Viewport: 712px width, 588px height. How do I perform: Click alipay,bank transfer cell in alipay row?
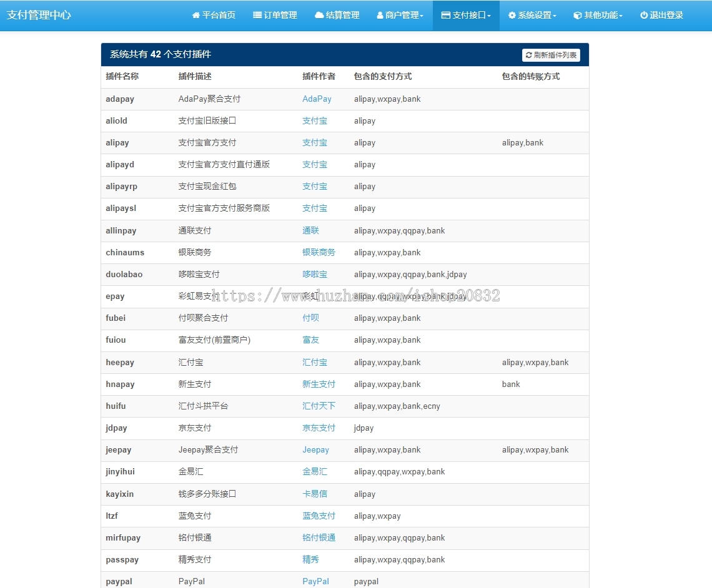click(523, 142)
